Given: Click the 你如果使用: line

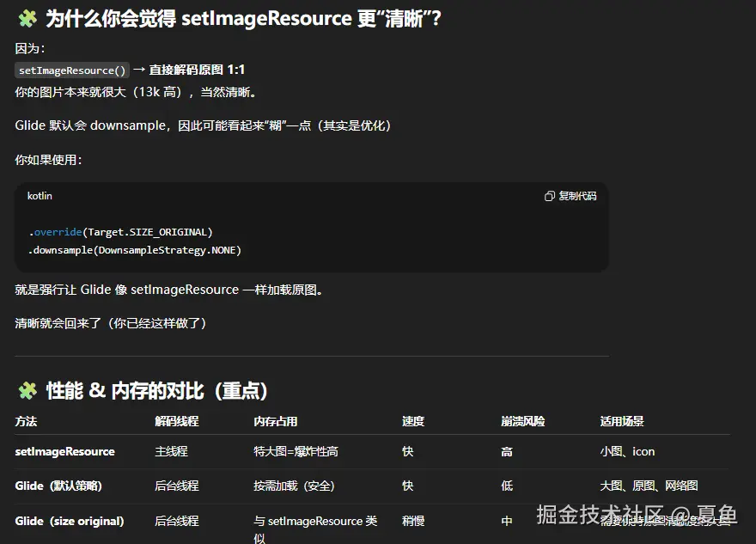Looking at the screenshot, I should tap(48, 160).
